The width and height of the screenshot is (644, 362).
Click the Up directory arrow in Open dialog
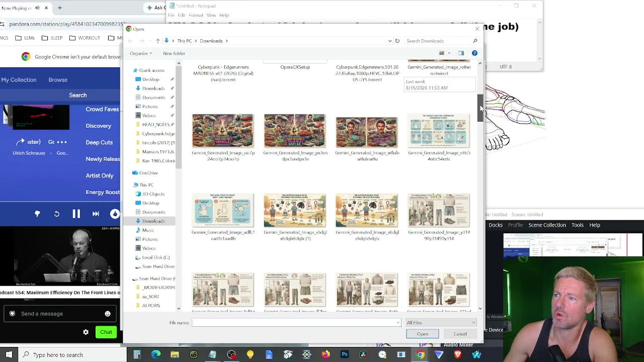[x=157, y=41]
